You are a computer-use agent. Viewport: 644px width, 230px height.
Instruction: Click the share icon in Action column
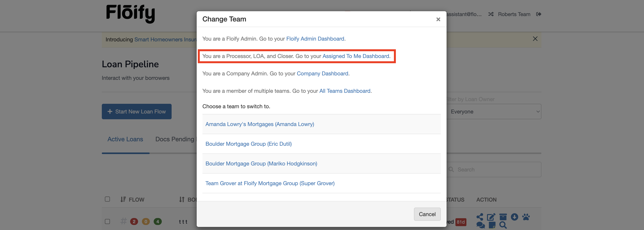pyautogui.click(x=480, y=217)
